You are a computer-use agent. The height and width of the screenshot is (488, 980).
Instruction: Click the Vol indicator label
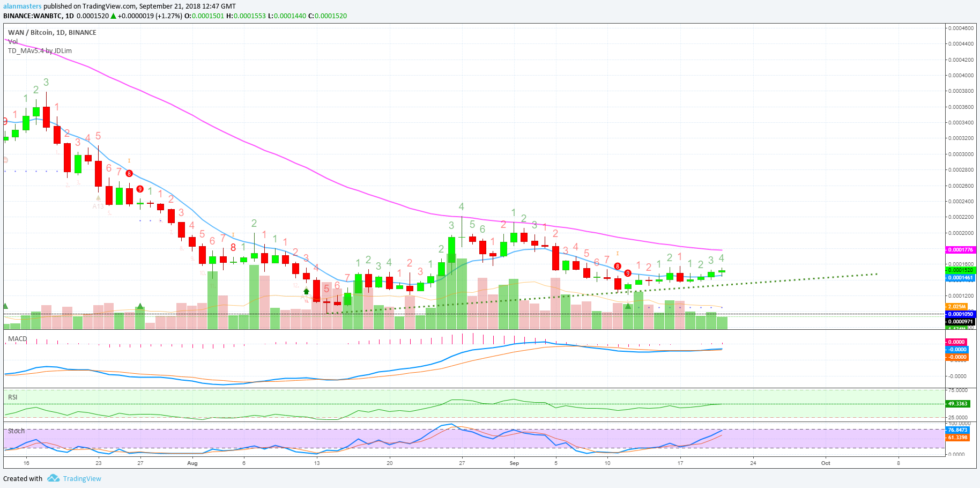point(13,41)
